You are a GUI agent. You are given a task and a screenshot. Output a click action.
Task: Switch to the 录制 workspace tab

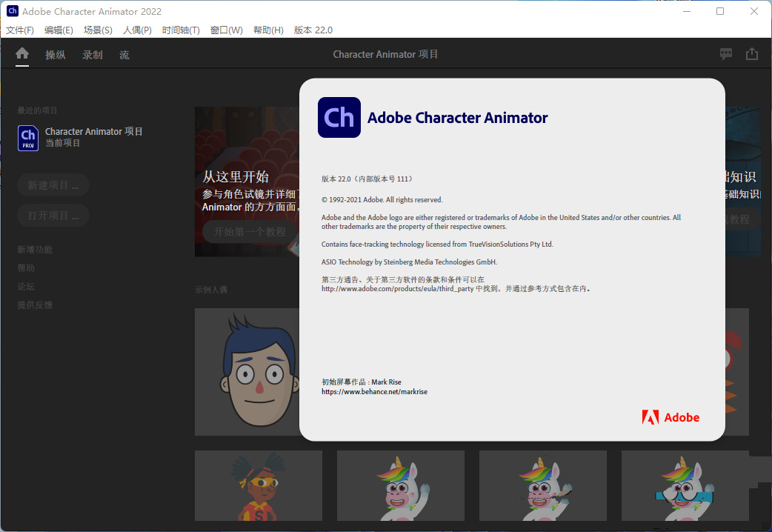click(92, 55)
